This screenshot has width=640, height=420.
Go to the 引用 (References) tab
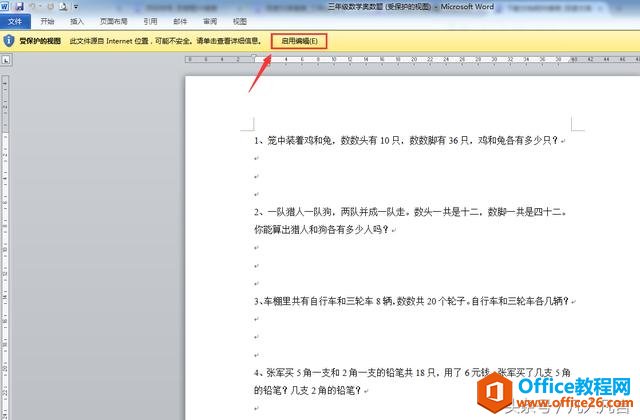tap(150, 20)
